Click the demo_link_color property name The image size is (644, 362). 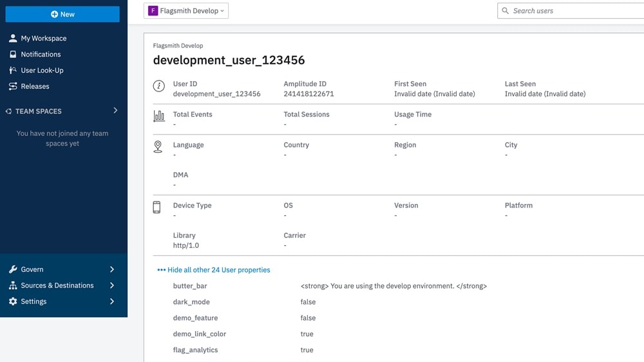click(x=199, y=334)
